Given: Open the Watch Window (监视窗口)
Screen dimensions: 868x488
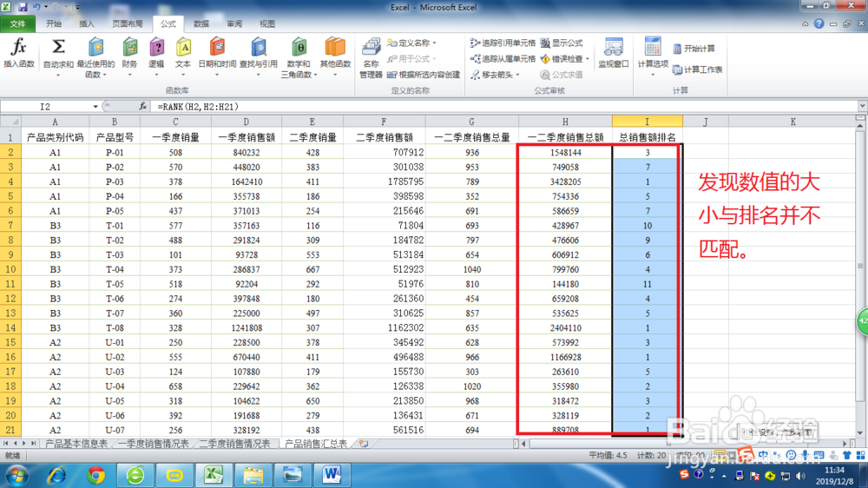Looking at the screenshot, I should point(614,54).
